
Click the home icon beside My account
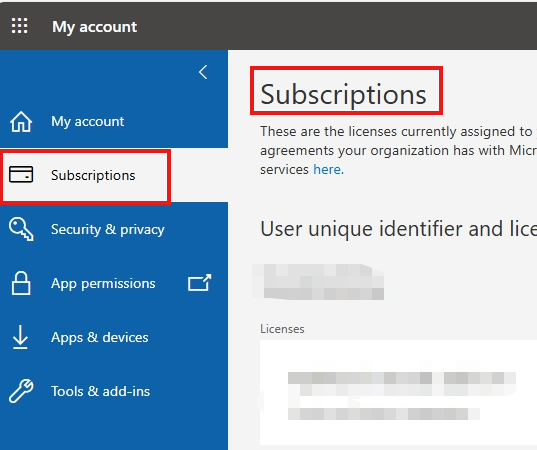21,122
